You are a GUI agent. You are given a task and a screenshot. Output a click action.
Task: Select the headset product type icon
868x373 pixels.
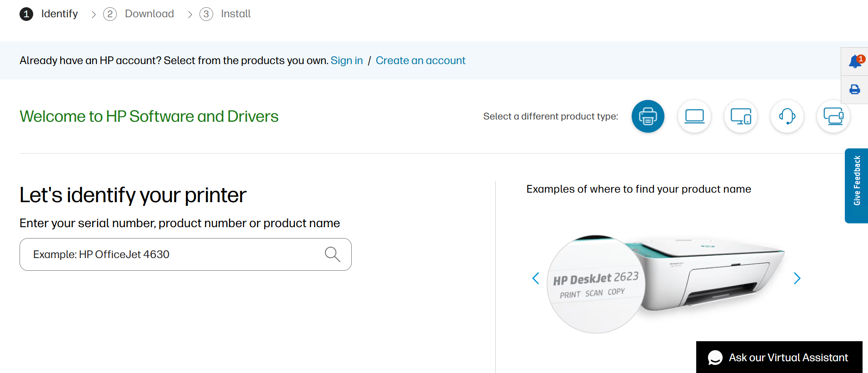[787, 116]
